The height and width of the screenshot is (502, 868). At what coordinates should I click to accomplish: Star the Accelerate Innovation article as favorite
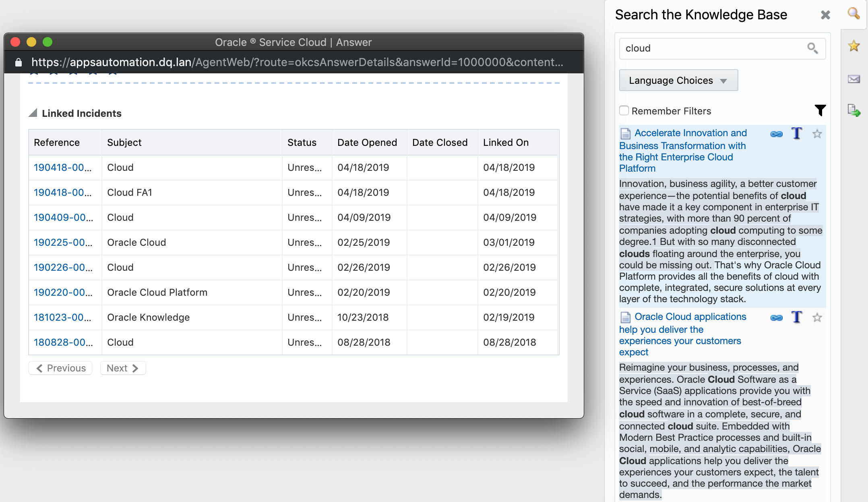(x=817, y=134)
